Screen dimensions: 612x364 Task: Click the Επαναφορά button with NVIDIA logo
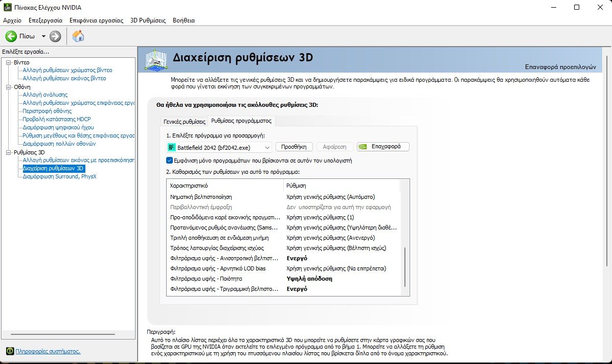(383, 147)
